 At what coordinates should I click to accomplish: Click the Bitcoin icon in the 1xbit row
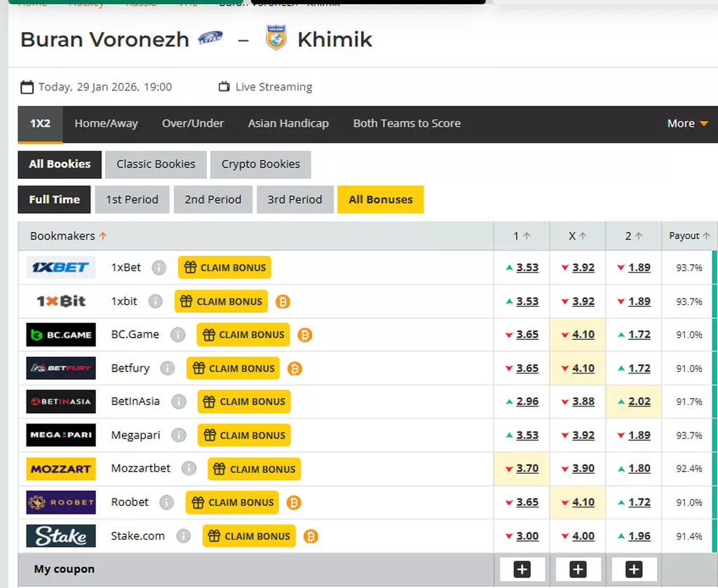pos(283,301)
